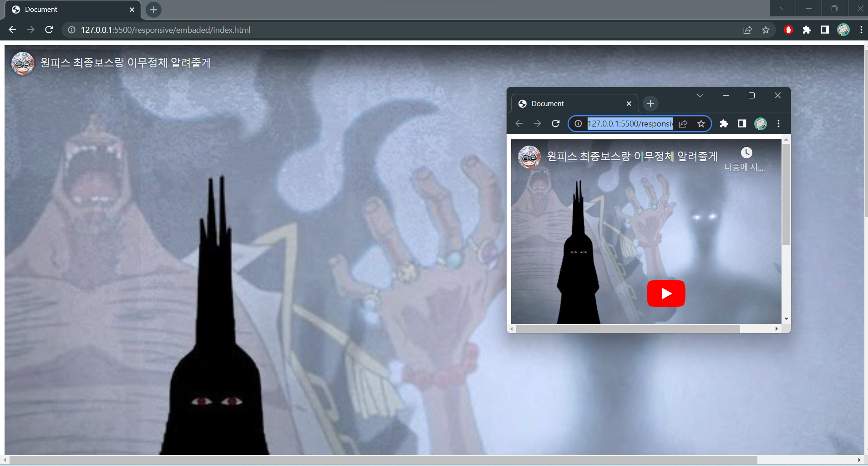Open video title link in small window

point(632,156)
